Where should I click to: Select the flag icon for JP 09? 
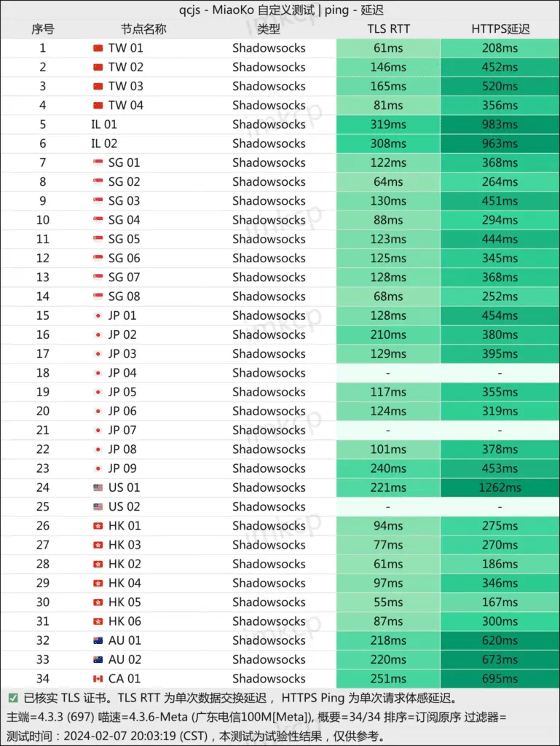(x=98, y=468)
